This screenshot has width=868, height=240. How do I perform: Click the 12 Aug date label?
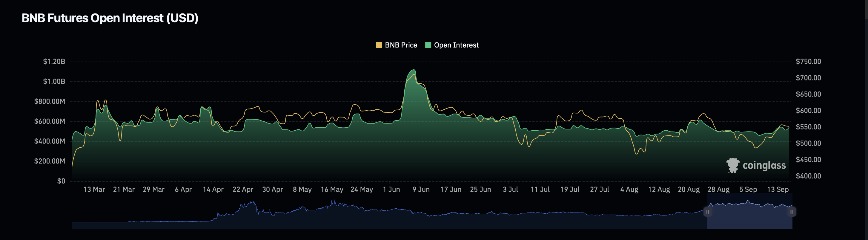click(x=659, y=189)
